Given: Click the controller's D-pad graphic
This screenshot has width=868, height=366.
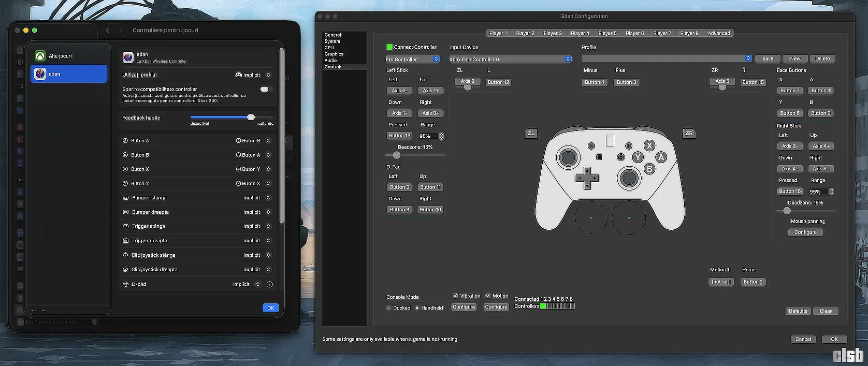Looking at the screenshot, I should coord(587,178).
